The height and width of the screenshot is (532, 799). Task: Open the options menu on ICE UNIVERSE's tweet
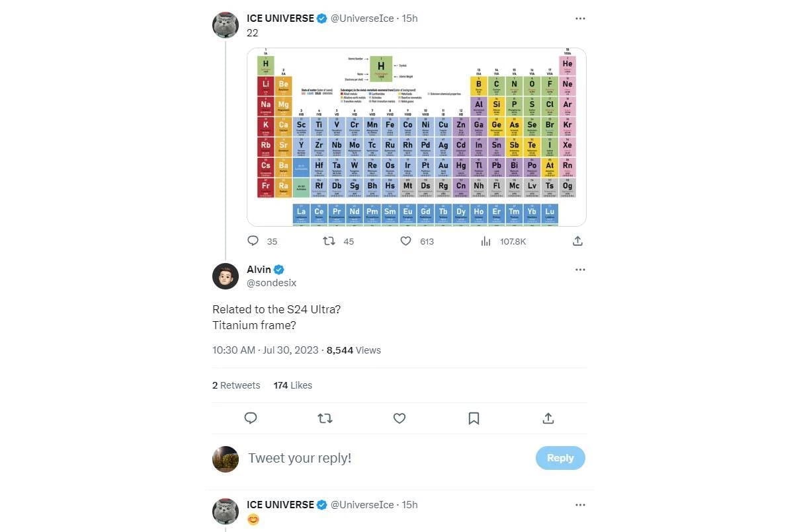(580, 18)
